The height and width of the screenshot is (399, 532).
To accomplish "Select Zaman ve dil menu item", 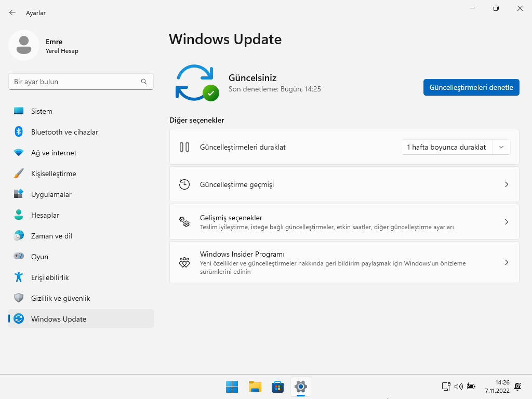I will tap(51, 236).
